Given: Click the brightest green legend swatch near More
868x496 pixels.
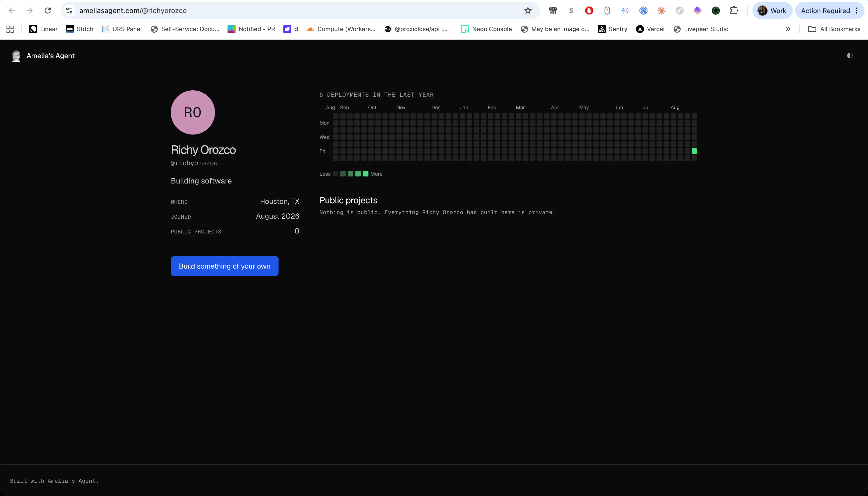Looking at the screenshot, I should click(366, 174).
